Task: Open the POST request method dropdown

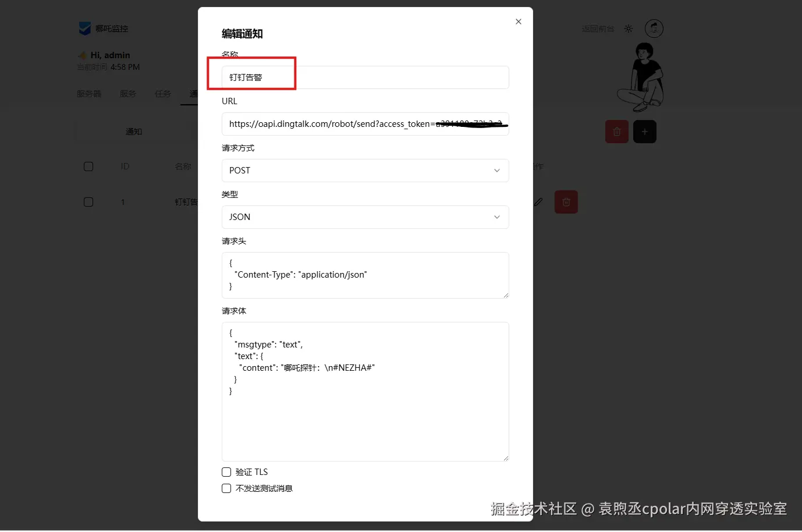Action: click(x=365, y=171)
